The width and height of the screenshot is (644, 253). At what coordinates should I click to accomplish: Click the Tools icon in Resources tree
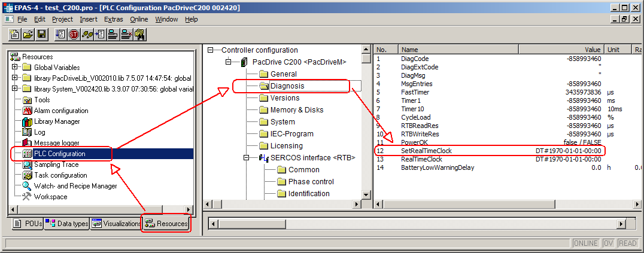point(28,100)
